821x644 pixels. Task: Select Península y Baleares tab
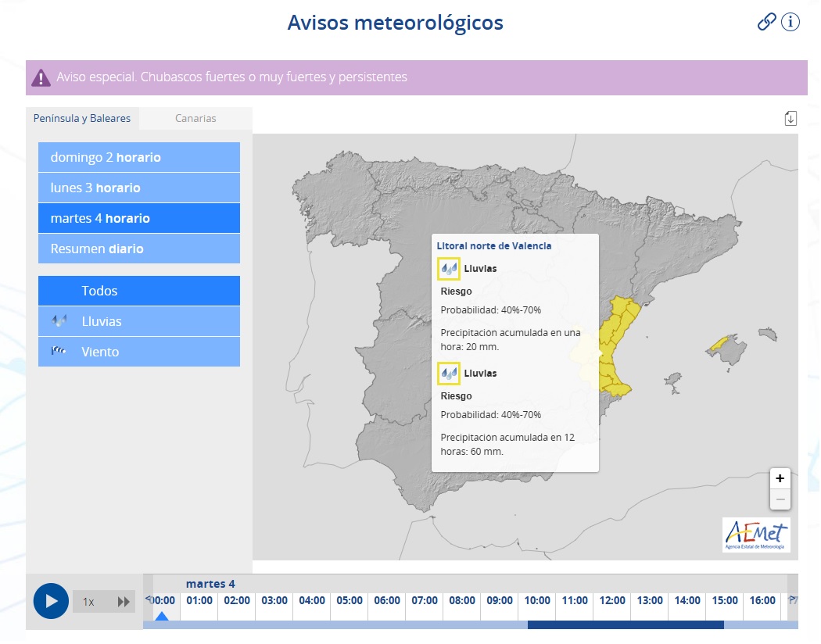(x=82, y=119)
